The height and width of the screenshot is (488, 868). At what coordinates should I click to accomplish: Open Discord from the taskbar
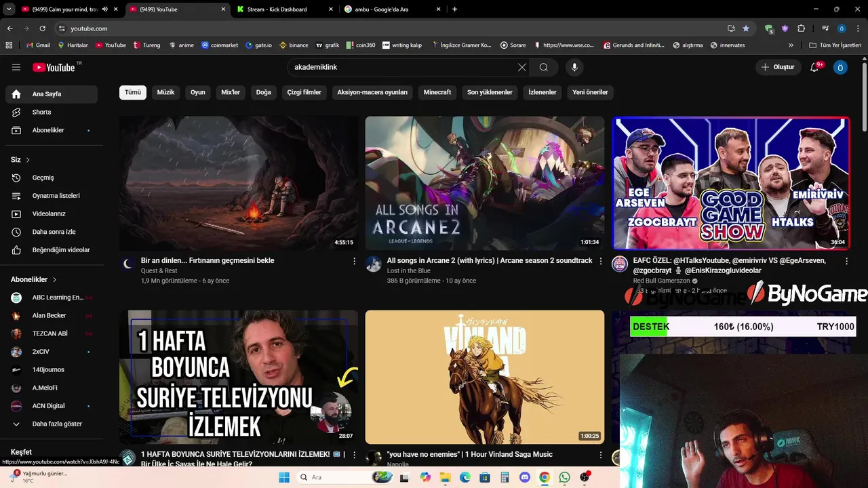[x=524, y=477]
